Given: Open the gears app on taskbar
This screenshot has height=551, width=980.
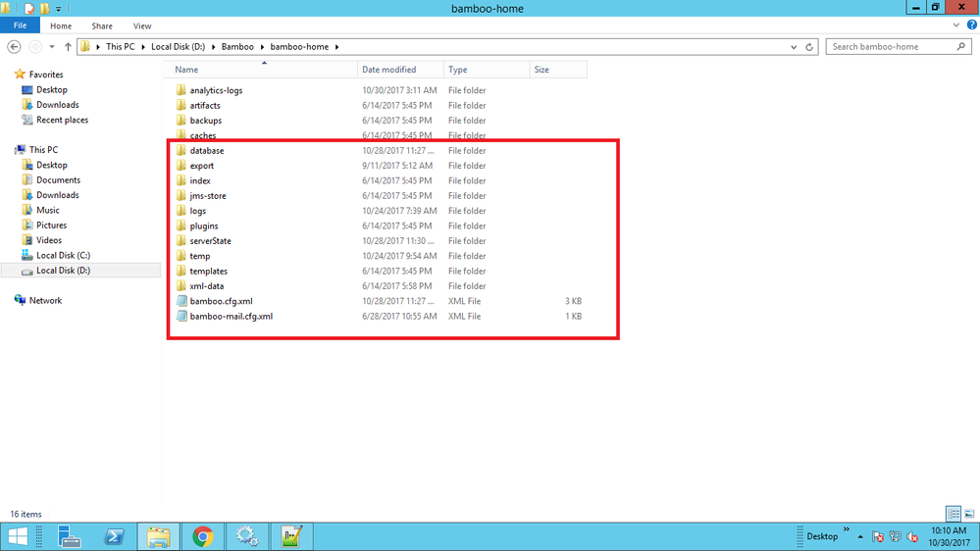Looking at the screenshot, I should click(247, 536).
